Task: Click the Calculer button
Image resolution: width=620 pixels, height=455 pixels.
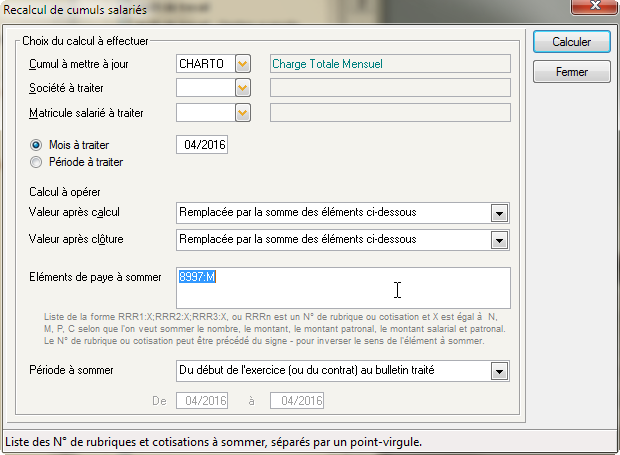Action: click(x=572, y=42)
